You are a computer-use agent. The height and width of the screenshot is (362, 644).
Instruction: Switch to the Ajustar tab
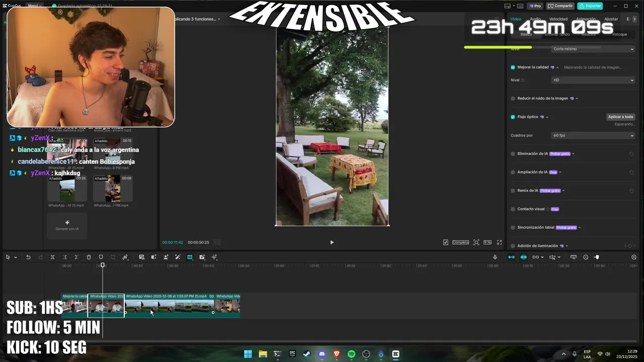pos(611,19)
